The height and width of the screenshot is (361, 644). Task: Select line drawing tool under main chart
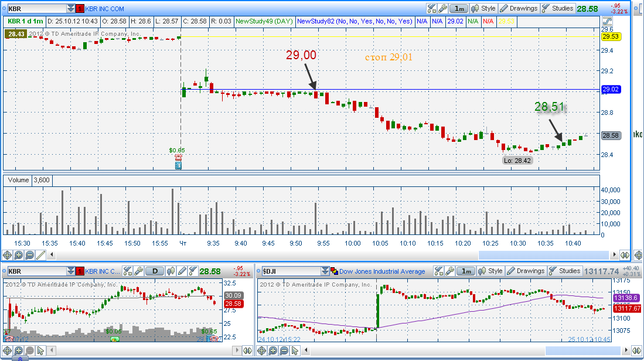pyautogui.click(x=40, y=255)
